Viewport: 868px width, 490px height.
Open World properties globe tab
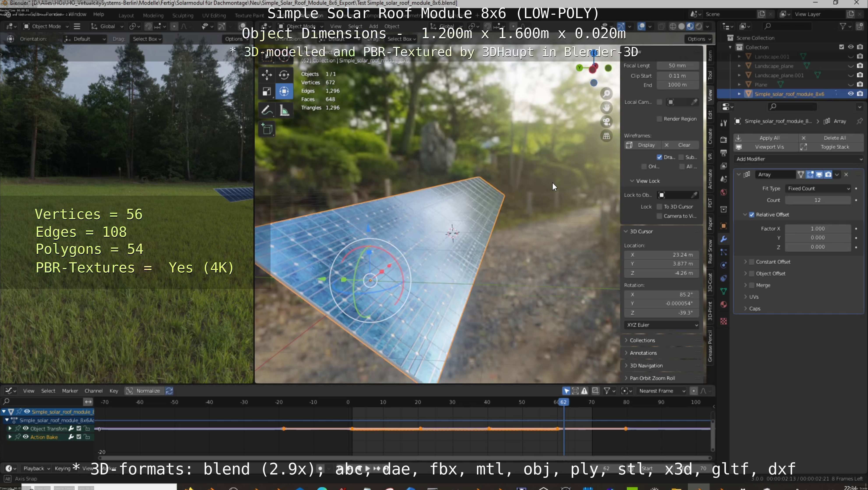pyautogui.click(x=723, y=192)
